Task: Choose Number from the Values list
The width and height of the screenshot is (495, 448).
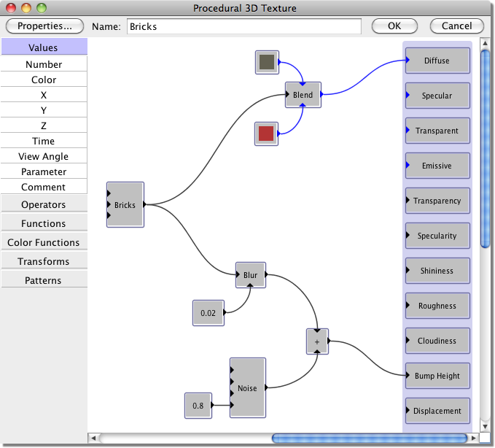Action: [x=44, y=64]
